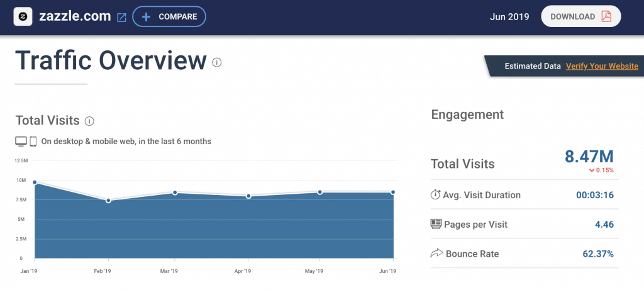Click the zazzle.com site logo icon
The width and height of the screenshot is (644, 290).
click(23, 17)
